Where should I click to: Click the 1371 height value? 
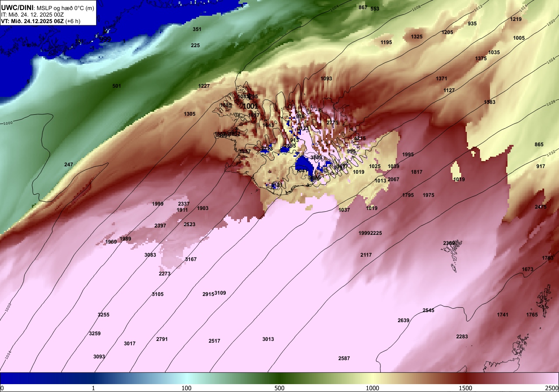tap(442, 79)
